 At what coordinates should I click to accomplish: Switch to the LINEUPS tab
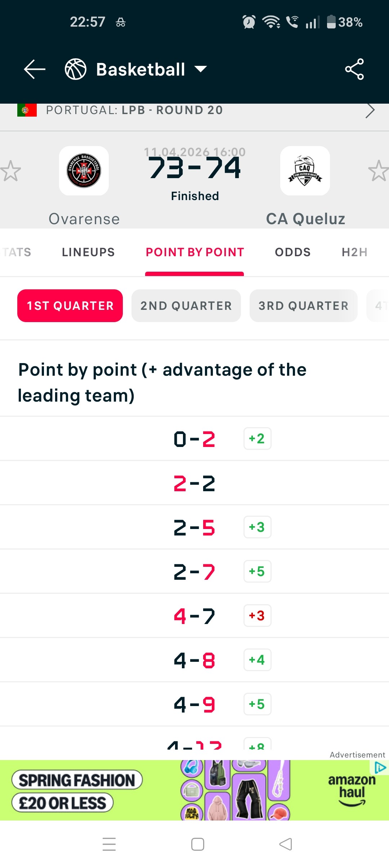(88, 252)
